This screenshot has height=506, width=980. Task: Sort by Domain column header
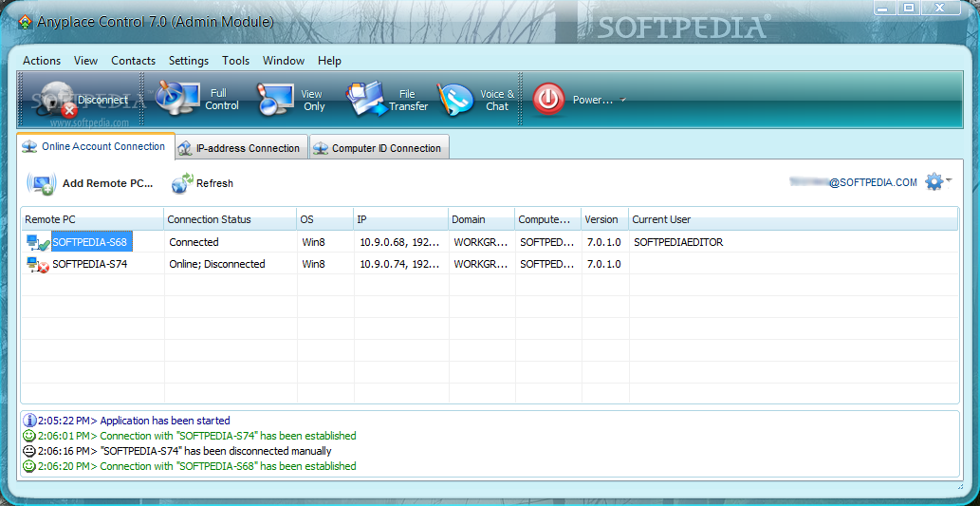pyautogui.click(x=481, y=219)
